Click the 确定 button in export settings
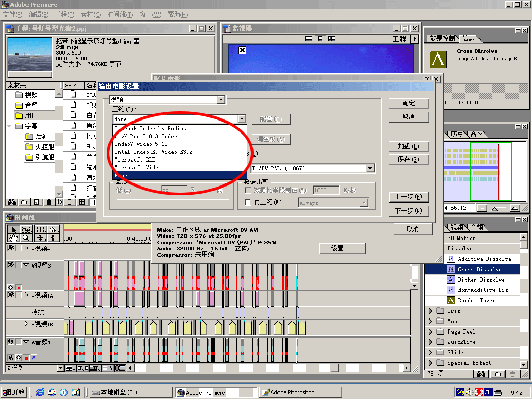Image resolution: width=532 pixels, height=399 pixels. (408, 103)
